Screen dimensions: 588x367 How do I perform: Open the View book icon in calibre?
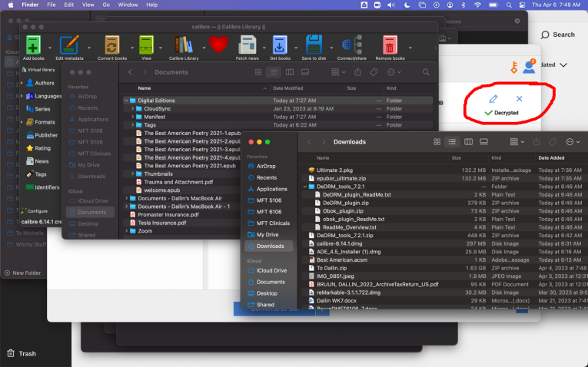coord(146,46)
